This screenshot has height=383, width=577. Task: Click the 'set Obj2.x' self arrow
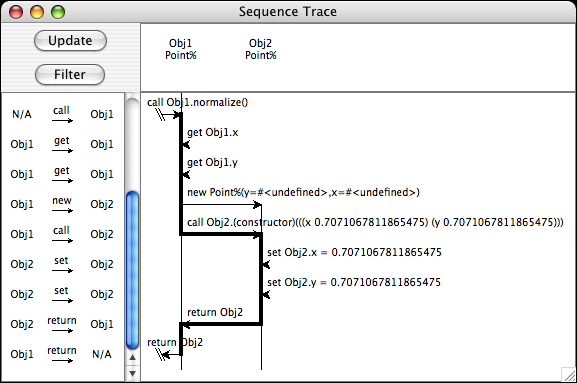tap(266, 265)
